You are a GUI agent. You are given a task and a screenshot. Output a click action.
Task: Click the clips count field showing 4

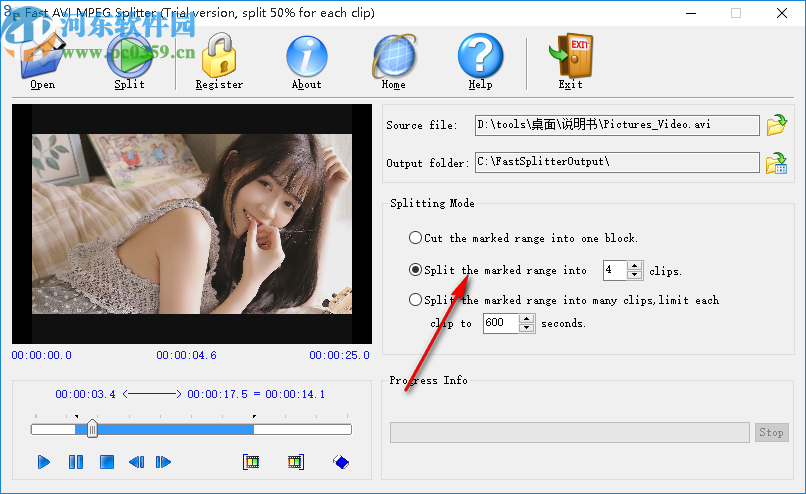615,270
